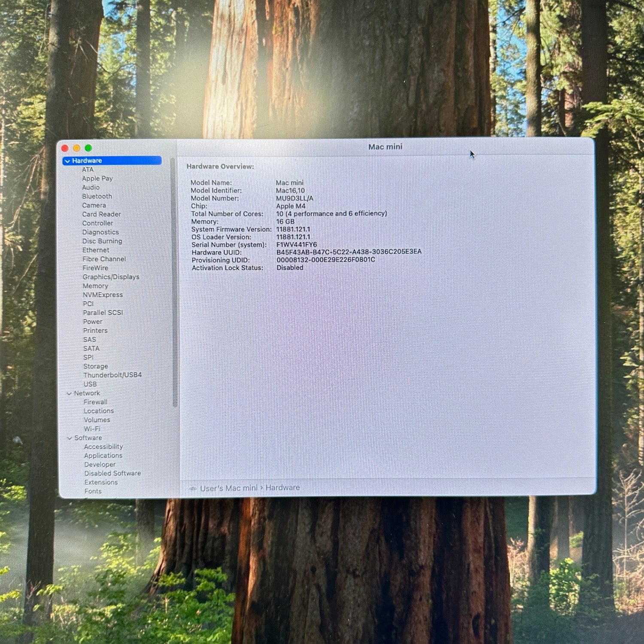Collapse the Network section chevron

point(69,394)
